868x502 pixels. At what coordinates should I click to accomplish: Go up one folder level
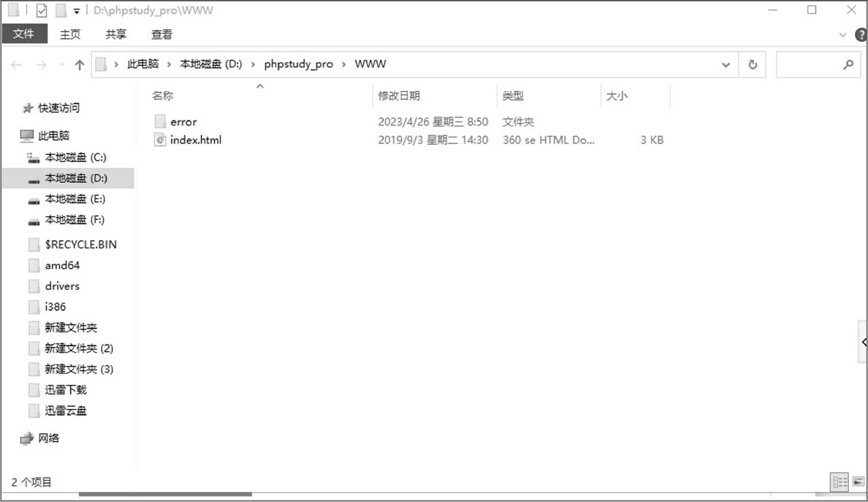pos(80,65)
